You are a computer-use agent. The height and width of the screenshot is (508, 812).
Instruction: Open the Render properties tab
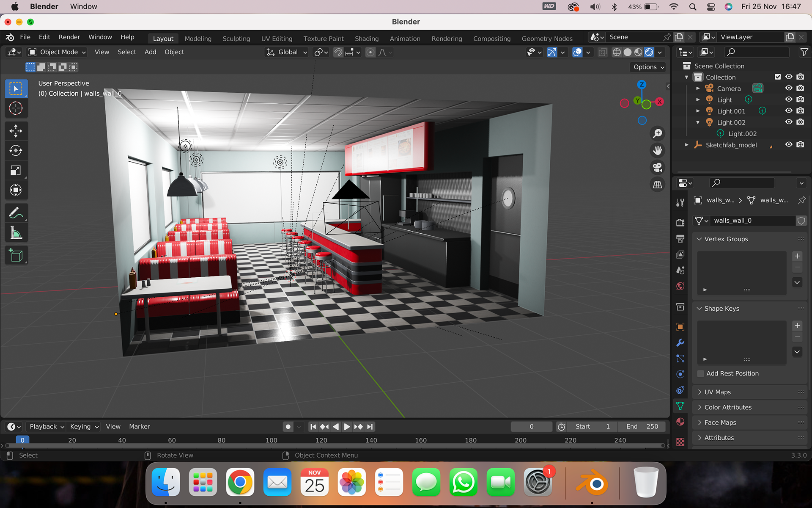pyautogui.click(x=680, y=222)
